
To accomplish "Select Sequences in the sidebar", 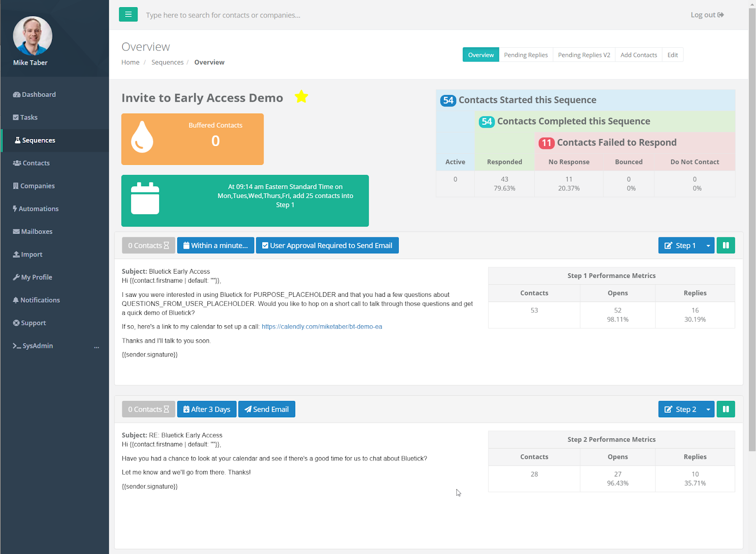I will [x=35, y=140].
